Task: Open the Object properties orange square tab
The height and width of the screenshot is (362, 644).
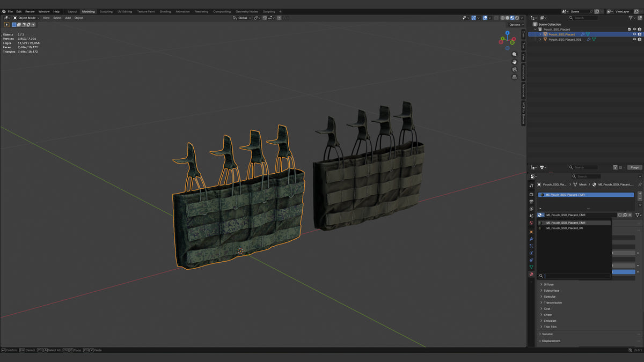Action: point(531,232)
